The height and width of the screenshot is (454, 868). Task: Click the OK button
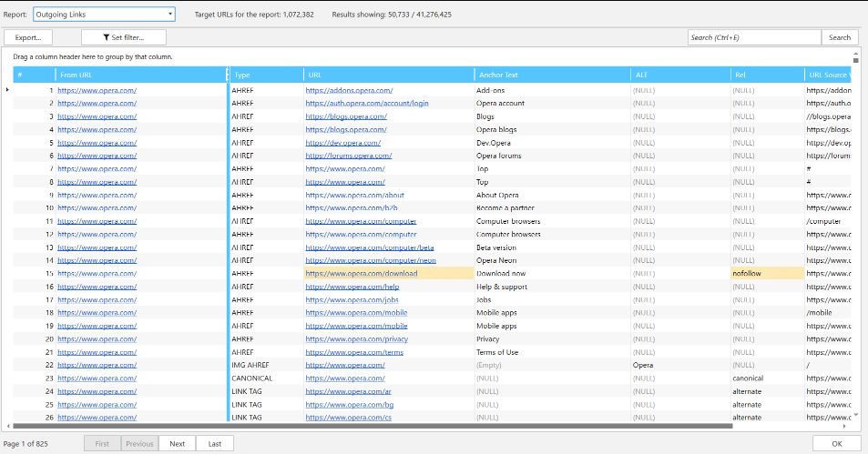836,443
